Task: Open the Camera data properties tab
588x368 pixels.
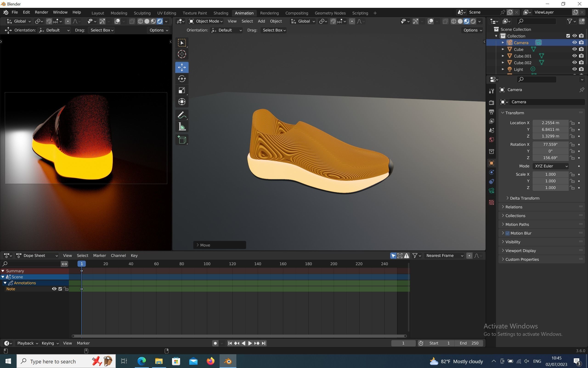Action: [491, 191]
